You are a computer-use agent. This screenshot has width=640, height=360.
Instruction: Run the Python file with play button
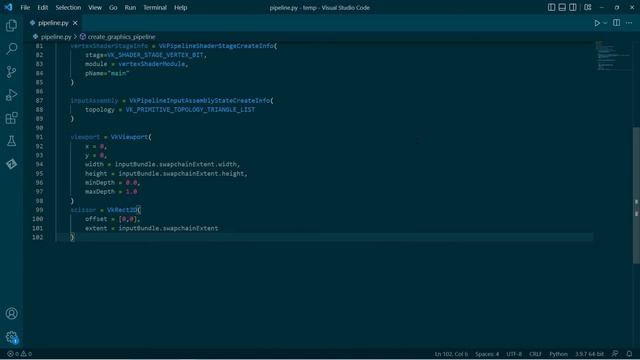597,23
